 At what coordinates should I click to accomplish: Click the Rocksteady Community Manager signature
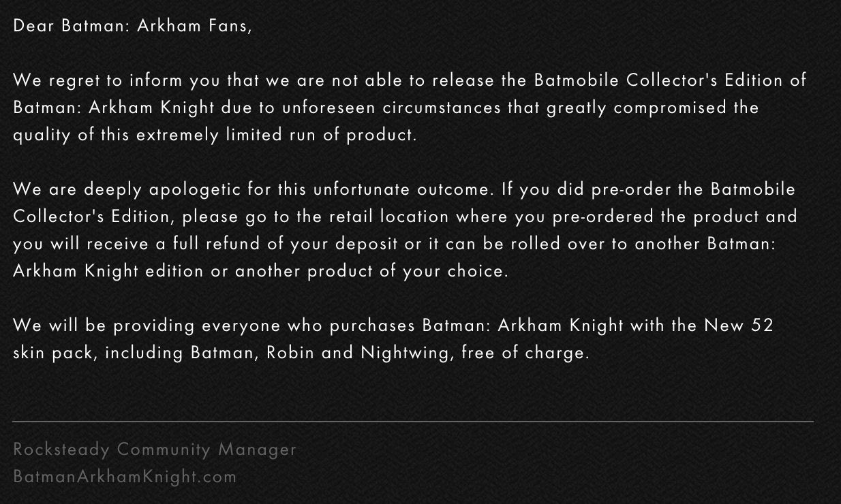point(155,449)
